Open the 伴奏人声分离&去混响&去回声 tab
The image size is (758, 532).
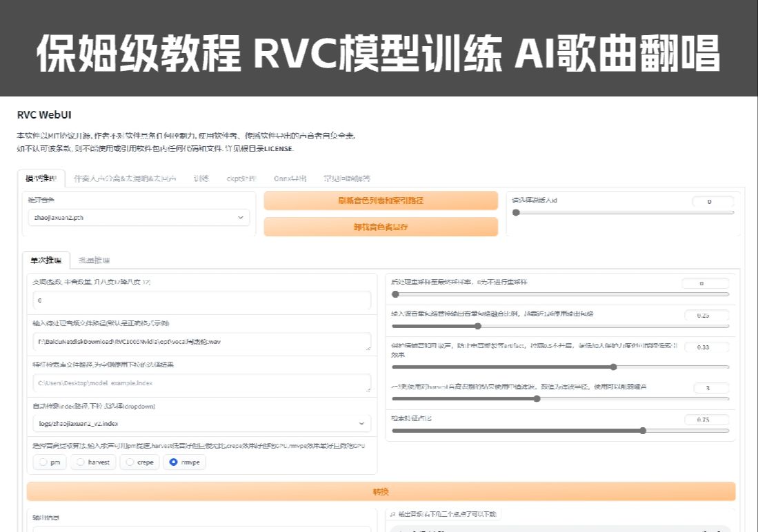point(125,178)
